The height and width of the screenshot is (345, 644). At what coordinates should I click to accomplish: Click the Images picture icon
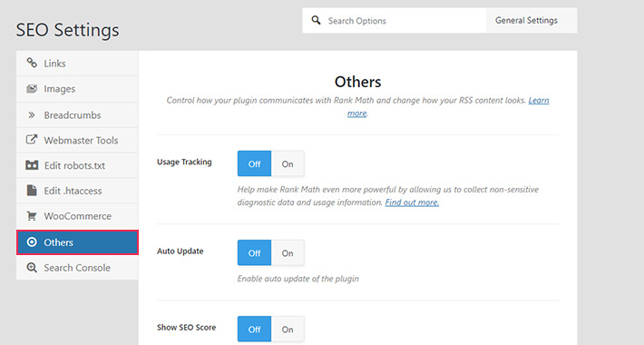pos(32,88)
